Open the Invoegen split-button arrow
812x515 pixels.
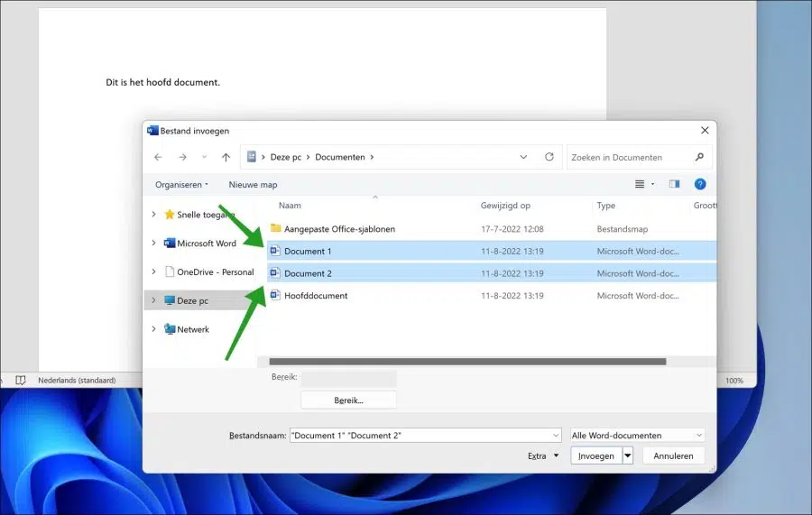pyautogui.click(x=628, y=456)
